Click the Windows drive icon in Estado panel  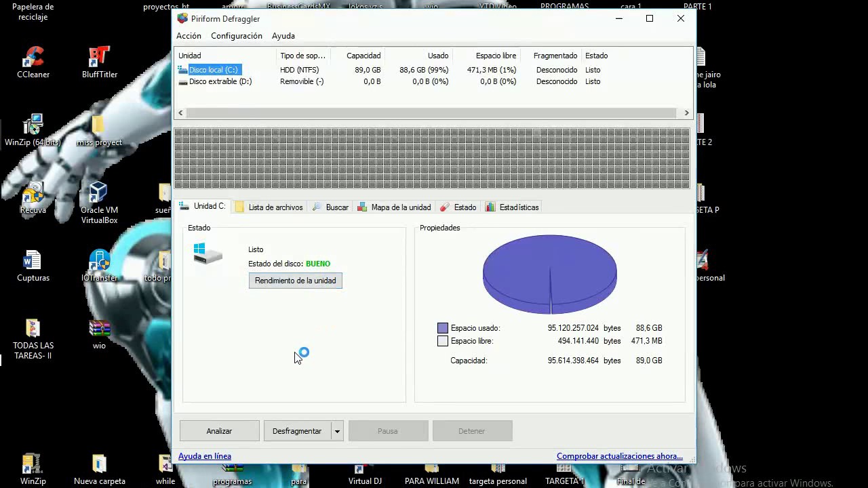coord(208,253)
